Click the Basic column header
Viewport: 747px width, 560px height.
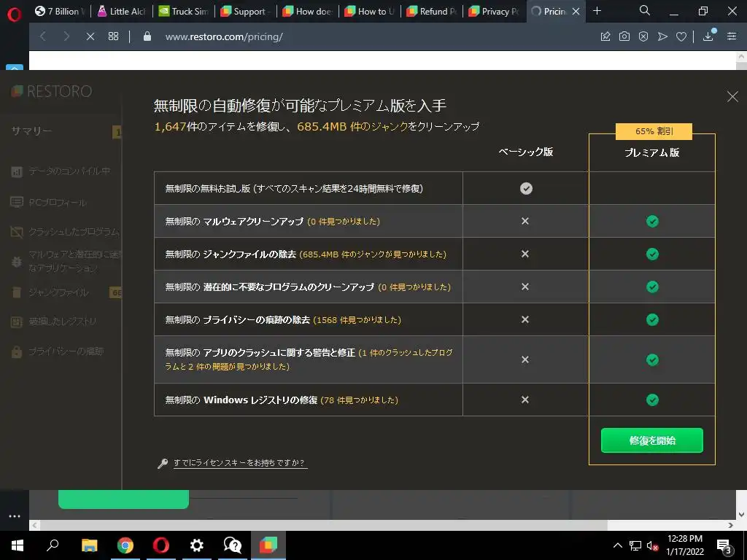(x=525, y=152)
